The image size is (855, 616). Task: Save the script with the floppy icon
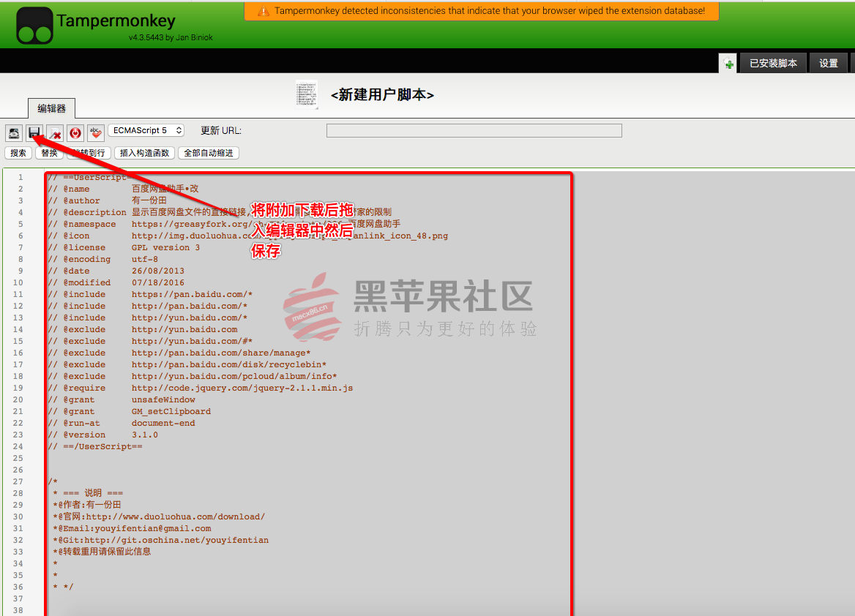pos(34,132)
